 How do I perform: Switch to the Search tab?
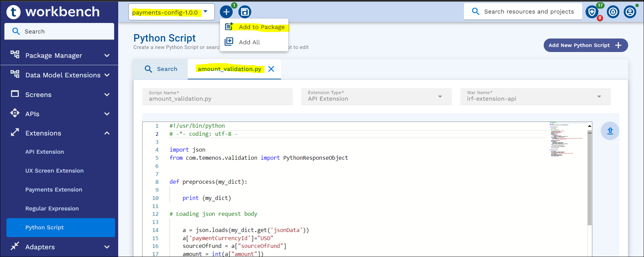pos(161,69)
